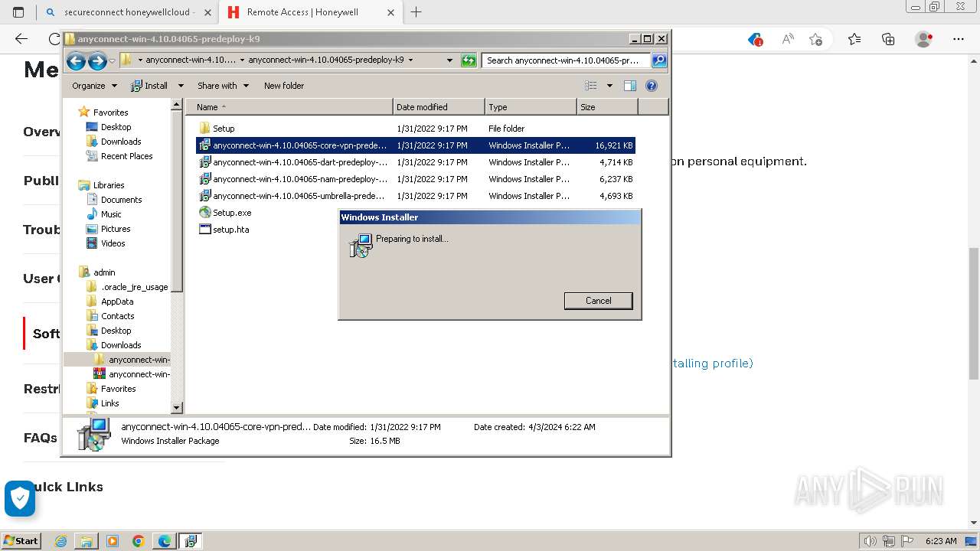This screenshot has width=980, height=551.
Task: Select the core-vpn predeploy installer file
Action: click(x=415, y=145)
